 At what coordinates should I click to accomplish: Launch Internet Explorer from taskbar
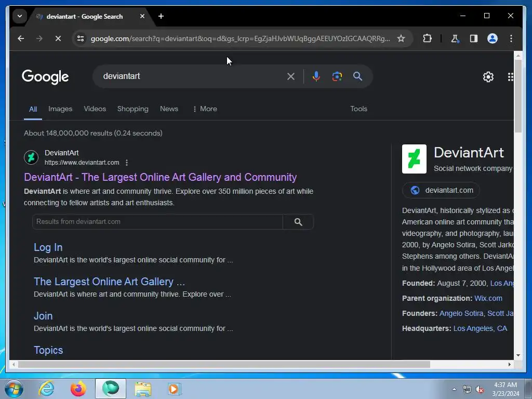[x=46, y=389]
